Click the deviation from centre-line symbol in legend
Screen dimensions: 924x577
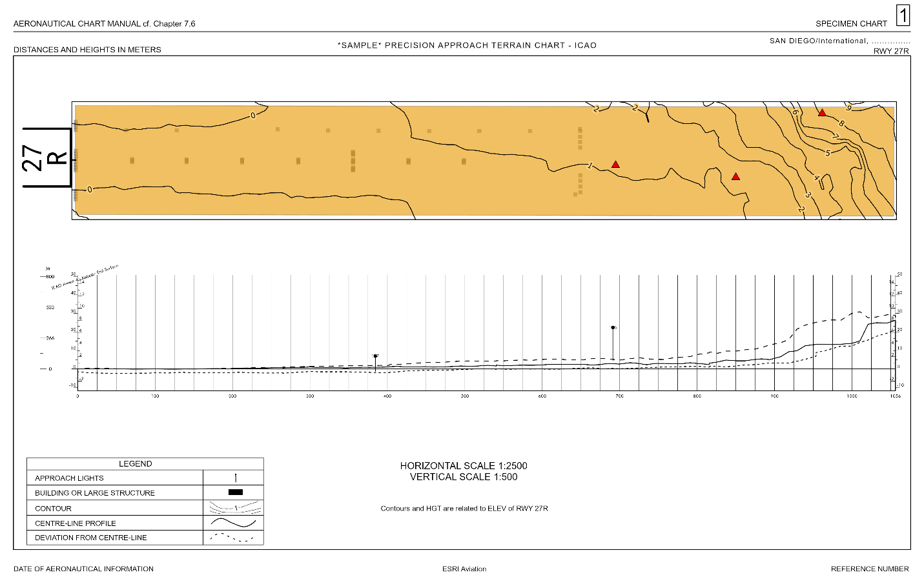[234, 538]
